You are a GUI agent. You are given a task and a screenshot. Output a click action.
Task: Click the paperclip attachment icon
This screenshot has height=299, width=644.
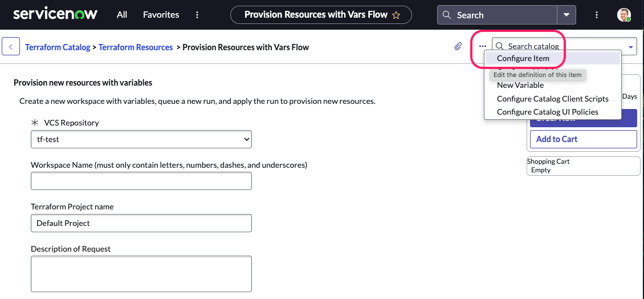coord(458,47)
